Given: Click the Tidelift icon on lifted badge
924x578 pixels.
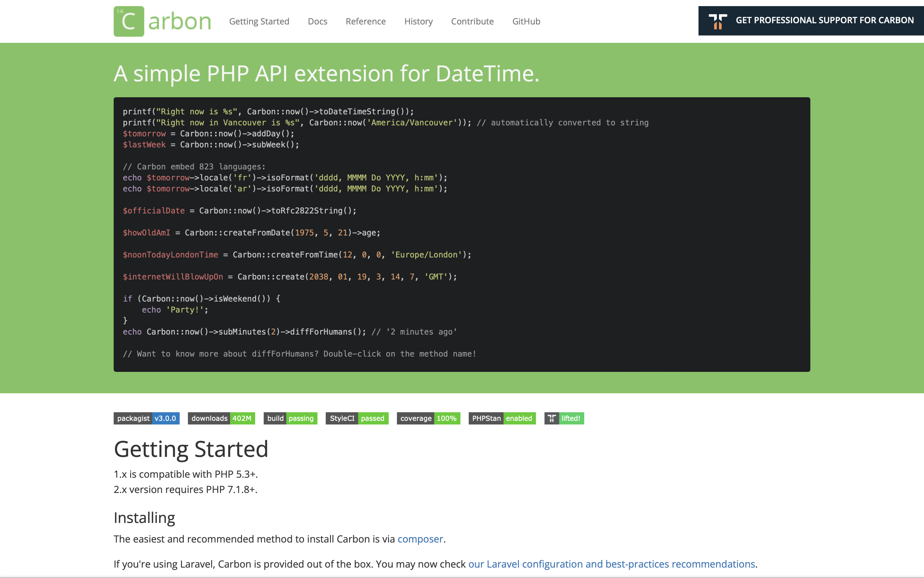Looking at the screenshot, I should tap(551, 418).
